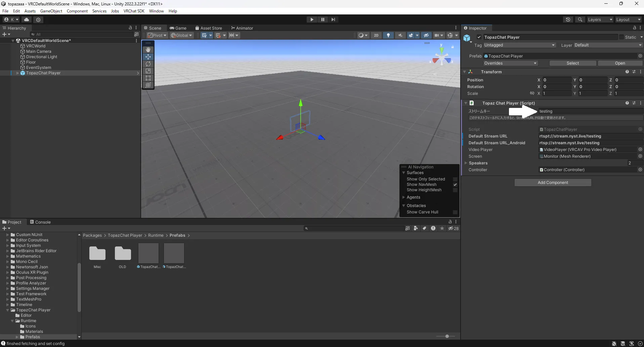
Task: Disable Show NavMesh checkbox
Action: (455, 185)
